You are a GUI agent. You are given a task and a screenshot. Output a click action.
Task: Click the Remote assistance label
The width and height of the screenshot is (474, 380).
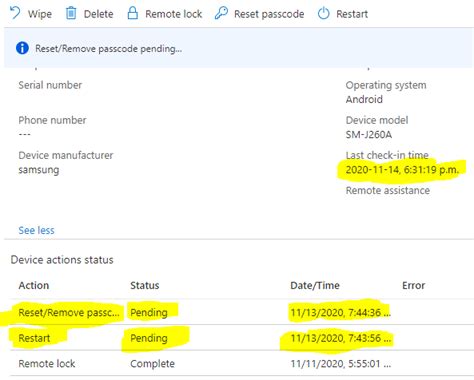point(388,190)
